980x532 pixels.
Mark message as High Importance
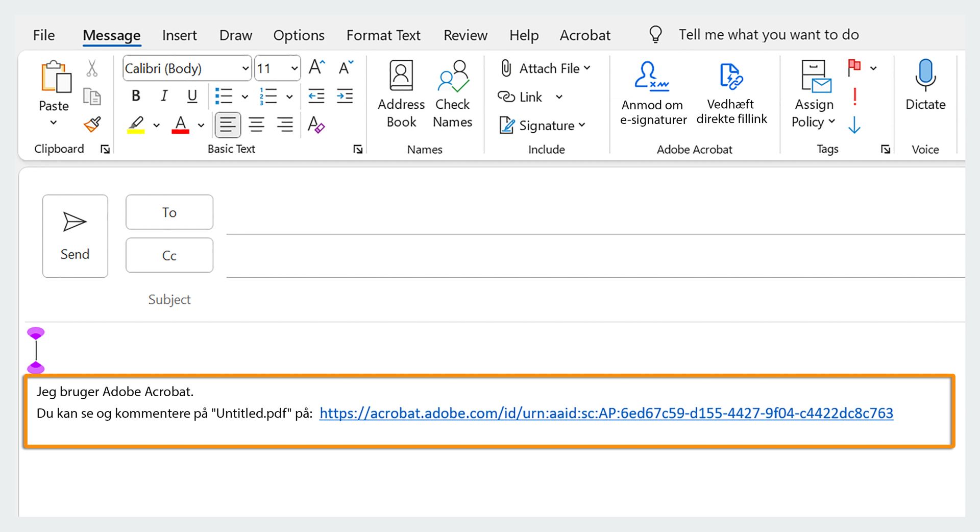[854, 96]
